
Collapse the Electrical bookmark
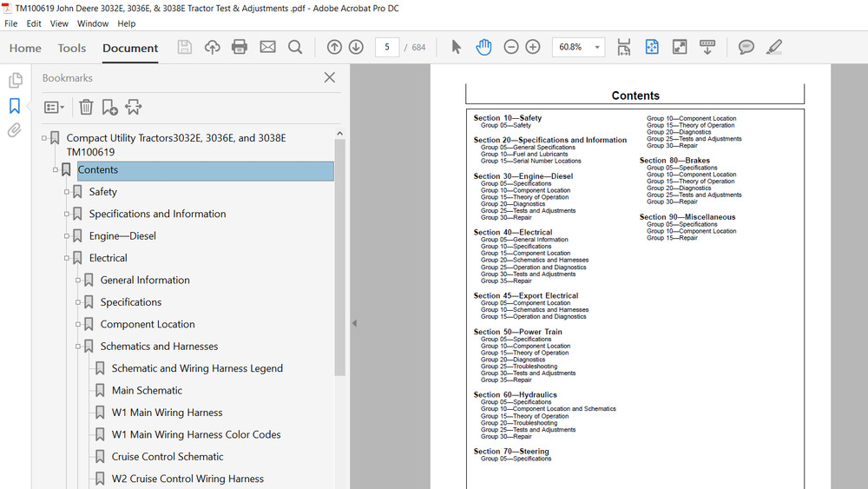pyautogui.click(x=67, y=258)
